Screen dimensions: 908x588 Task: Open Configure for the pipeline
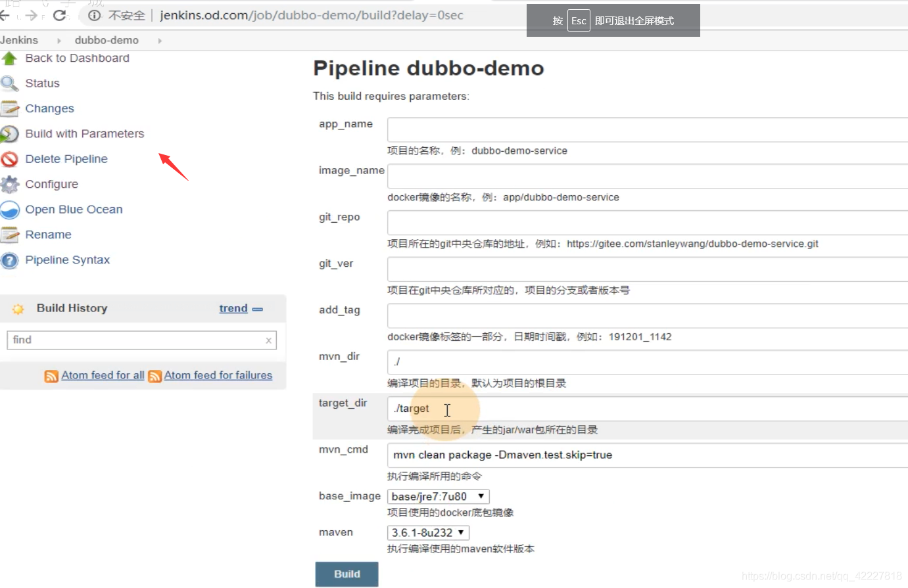pos(51,185)
